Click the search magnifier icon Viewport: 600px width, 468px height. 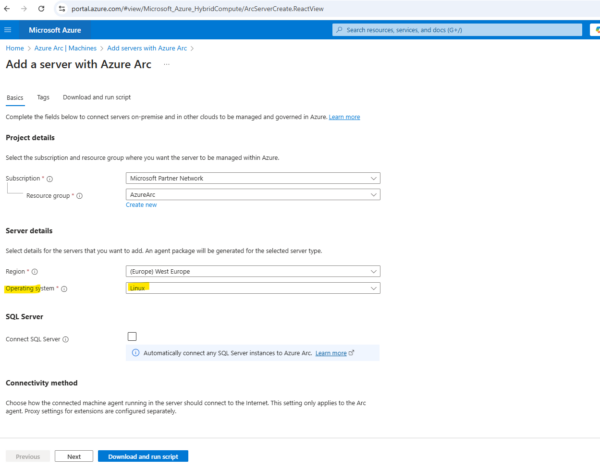point(339,30)
